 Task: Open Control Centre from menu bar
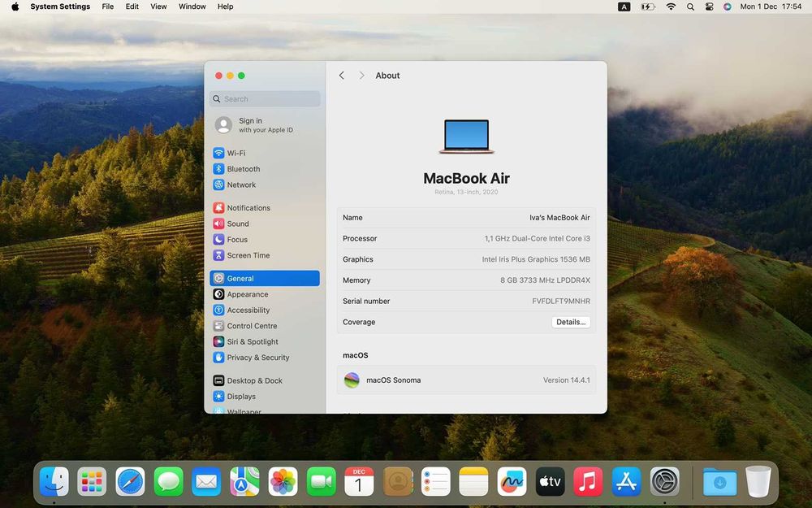710,7
